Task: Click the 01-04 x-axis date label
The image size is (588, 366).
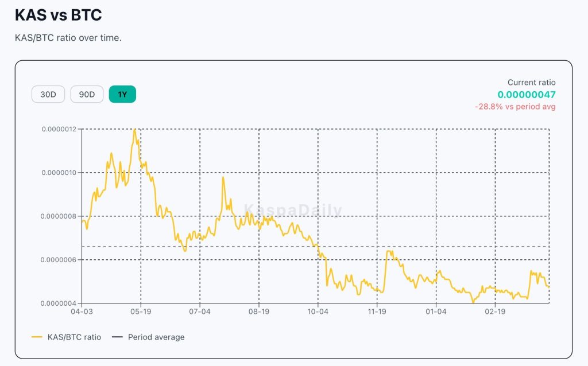Action: coord(436,312)
